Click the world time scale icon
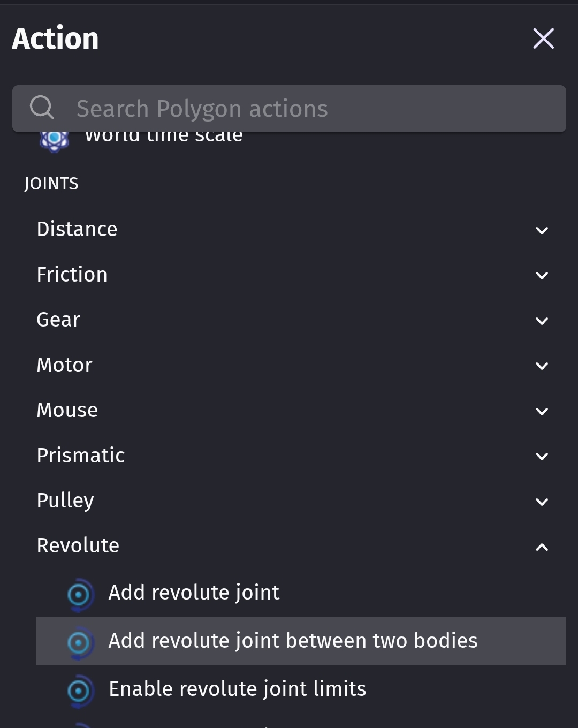This screenshot has height=728, width=578. coord(54,139)
